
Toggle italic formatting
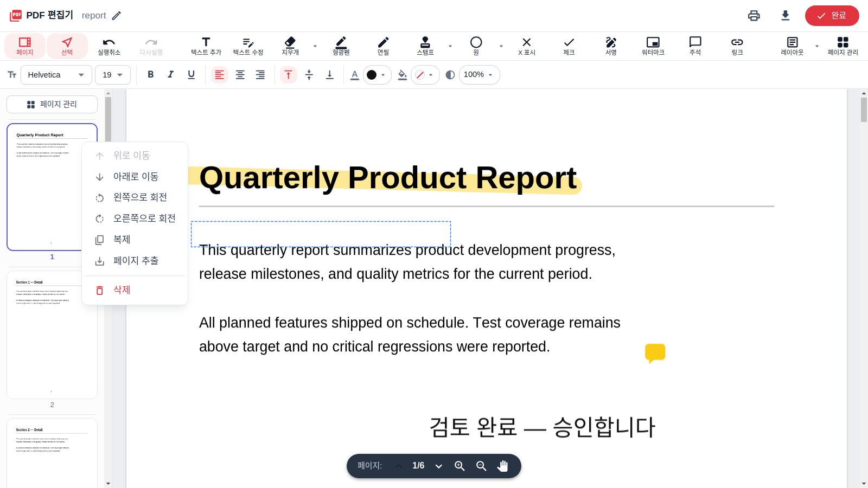171,75
